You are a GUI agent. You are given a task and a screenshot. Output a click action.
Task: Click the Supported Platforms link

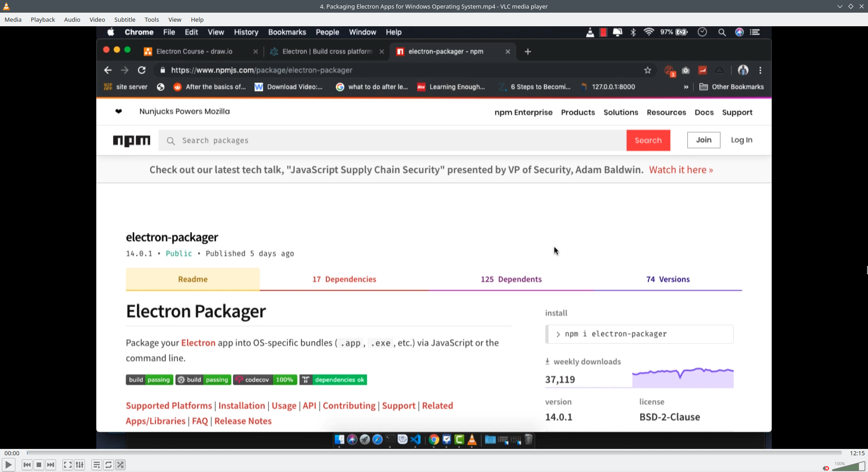[169, 405]
